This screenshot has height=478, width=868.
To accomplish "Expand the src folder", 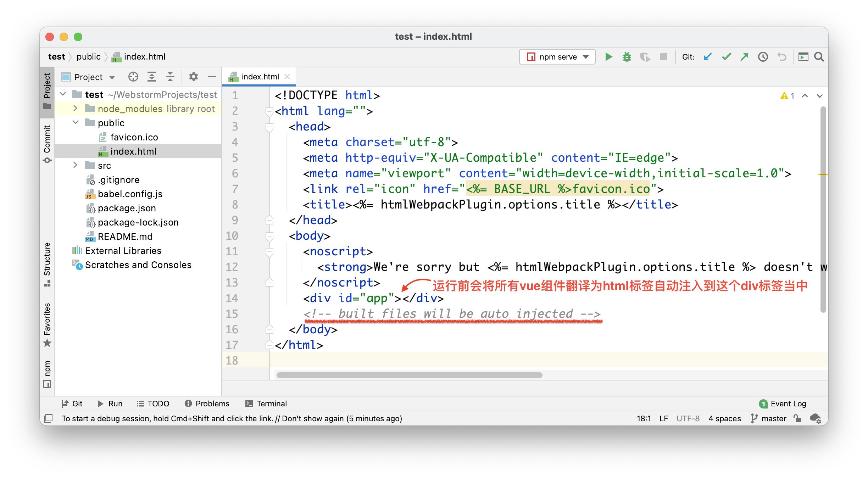I will point(75,165).
